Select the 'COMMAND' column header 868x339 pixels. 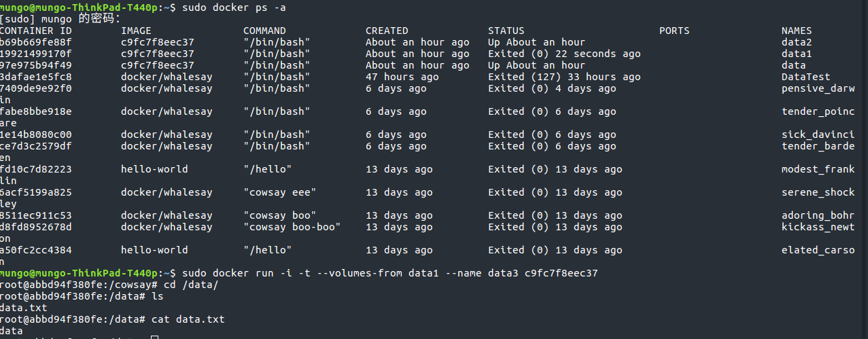(264, 31)
